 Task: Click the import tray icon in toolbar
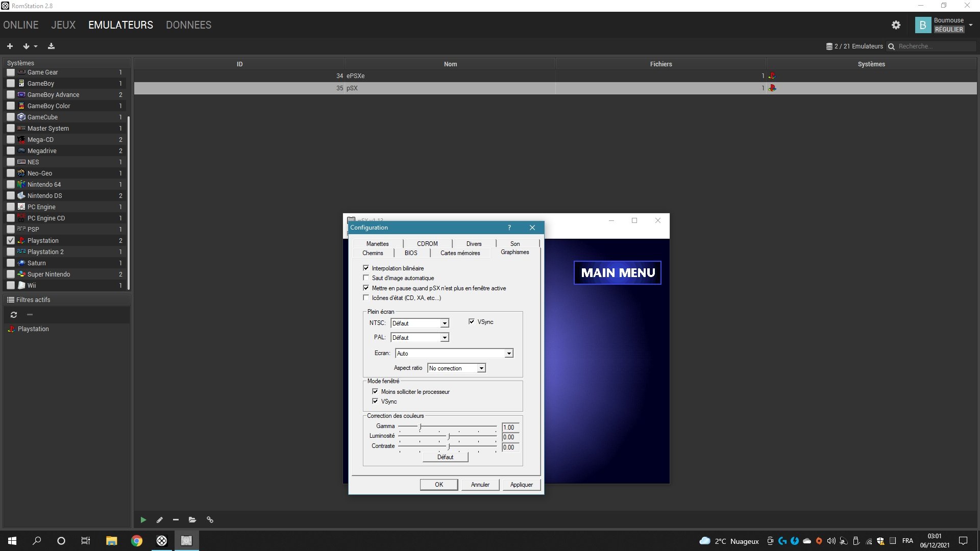(x=51, y=46)
